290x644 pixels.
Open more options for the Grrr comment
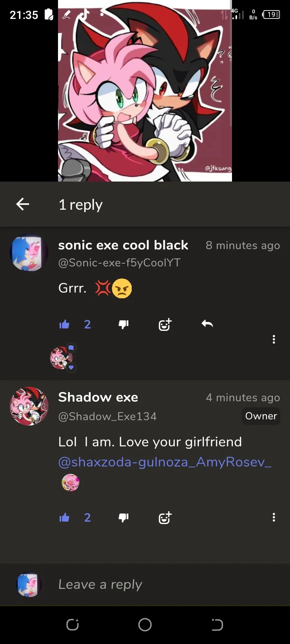coord(274,339)
